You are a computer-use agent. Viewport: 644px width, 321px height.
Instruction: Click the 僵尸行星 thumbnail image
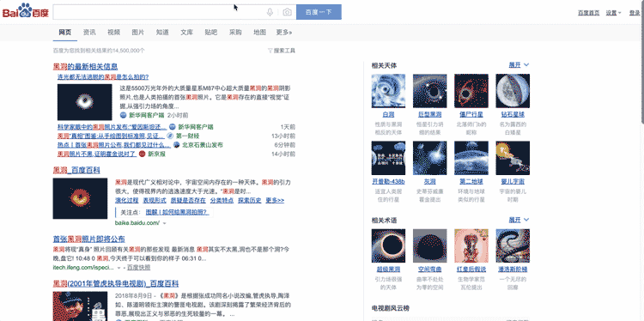tap(471, 91)
